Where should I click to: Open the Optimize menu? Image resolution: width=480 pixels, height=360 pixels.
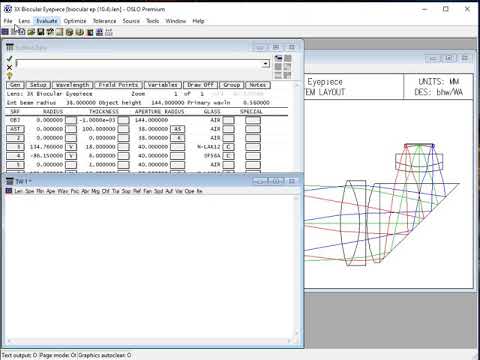coord(75,21)
